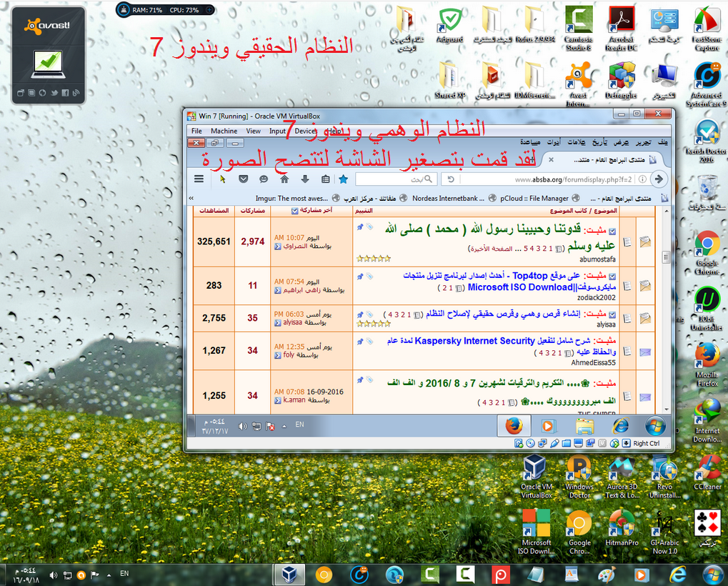Open the CCleaner desktop shortcut
The height and width of the screenshot is (586, 728).
click(x=707, y=472)
